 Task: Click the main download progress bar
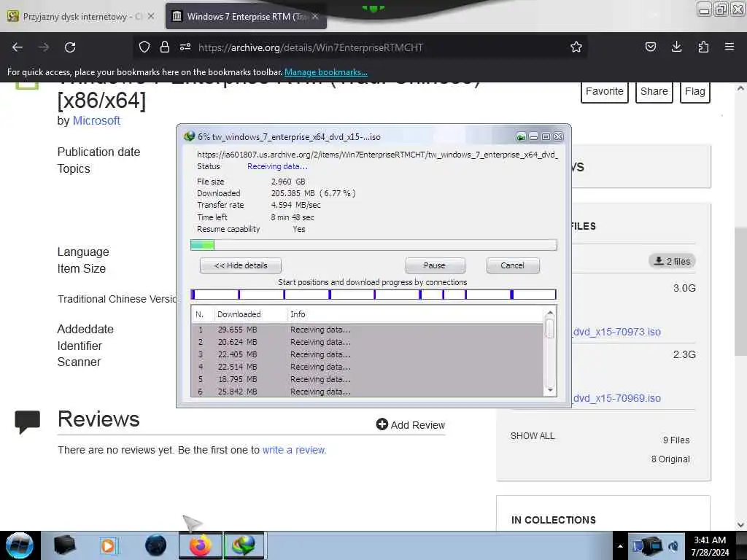click(x=373, y=245)
